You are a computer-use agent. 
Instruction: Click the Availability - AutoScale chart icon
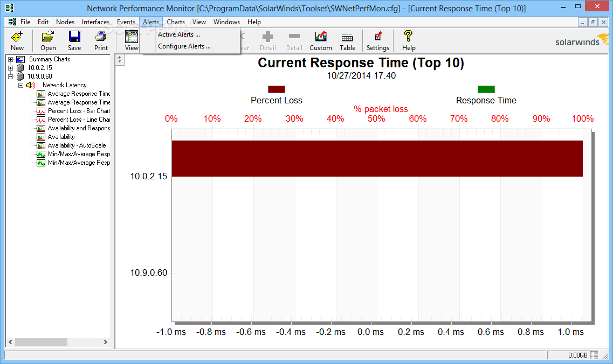pyautogui.click(x=40, y=145)
